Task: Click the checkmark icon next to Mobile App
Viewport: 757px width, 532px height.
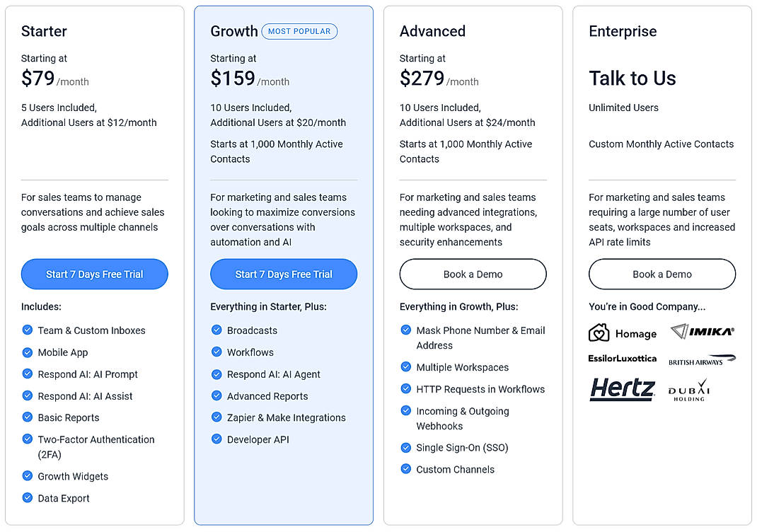Action: point(27,352)
